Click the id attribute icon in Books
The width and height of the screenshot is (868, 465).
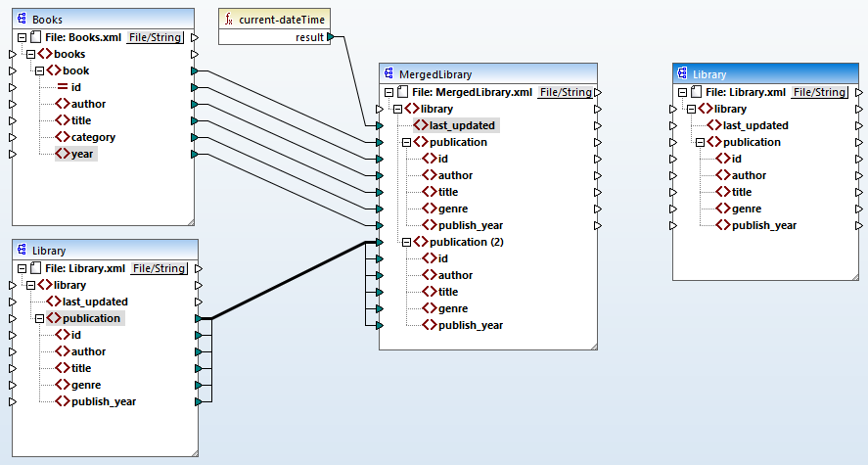[x=63, y=88]
